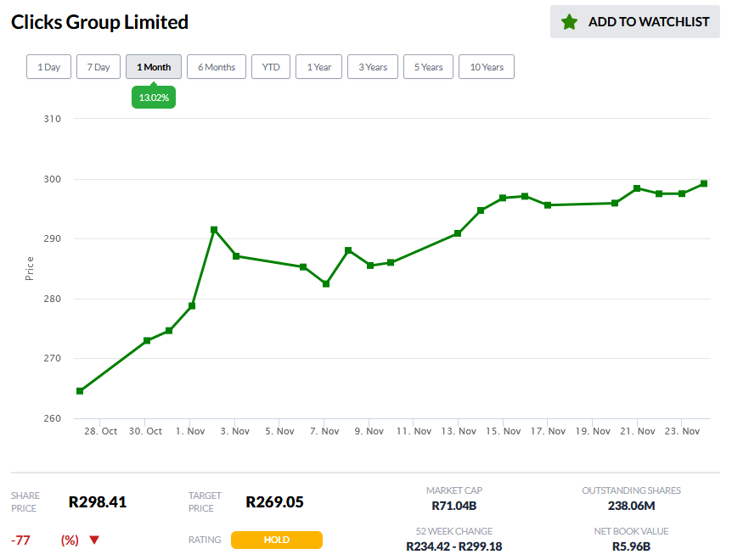Click the 310 y-axis label
732x560 pixels.
(x=53, y=119)
